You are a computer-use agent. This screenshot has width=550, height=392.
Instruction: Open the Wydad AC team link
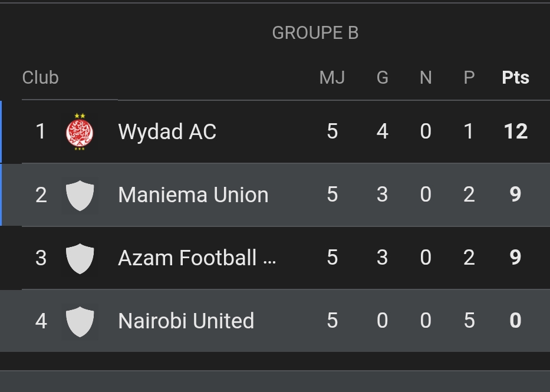coord(167,131)
